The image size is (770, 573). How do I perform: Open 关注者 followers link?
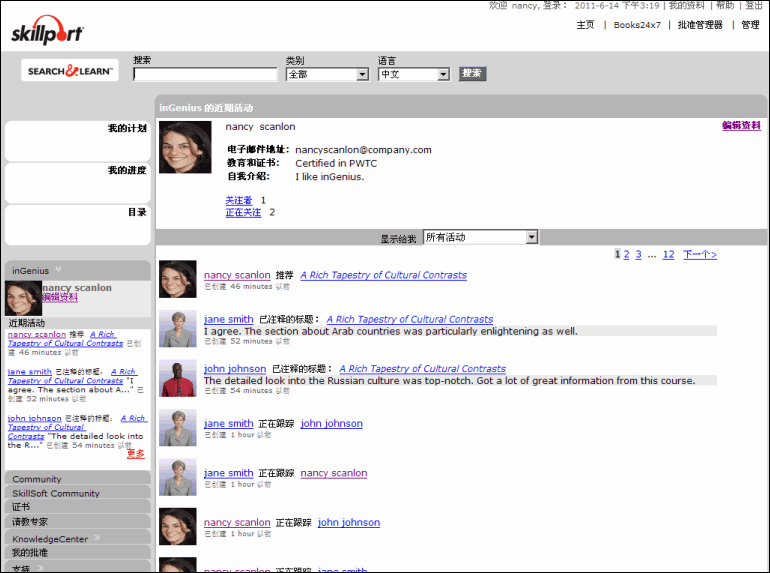(239, 200)
